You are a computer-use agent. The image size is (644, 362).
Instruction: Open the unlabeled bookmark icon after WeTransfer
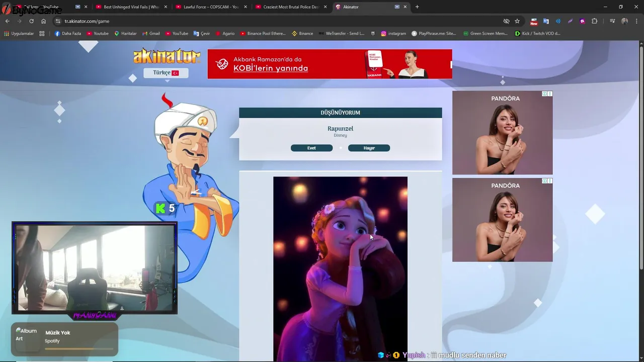tap(373, 34)
